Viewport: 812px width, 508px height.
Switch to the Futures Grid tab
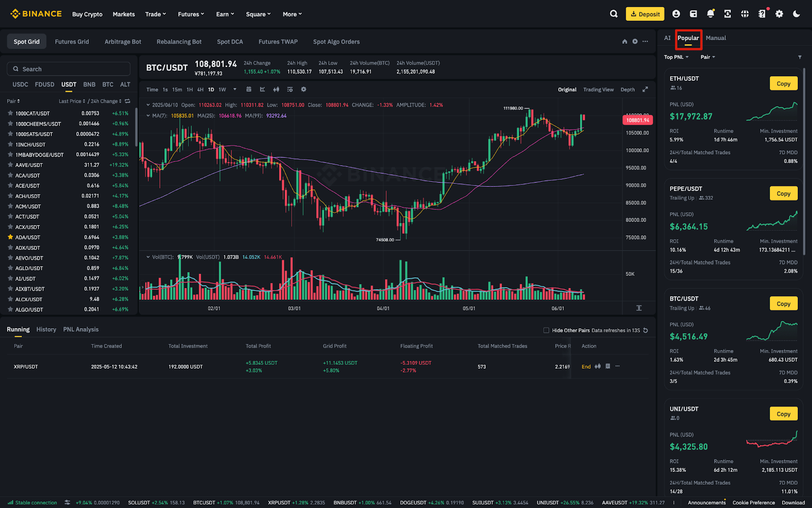tap(72, 41)
